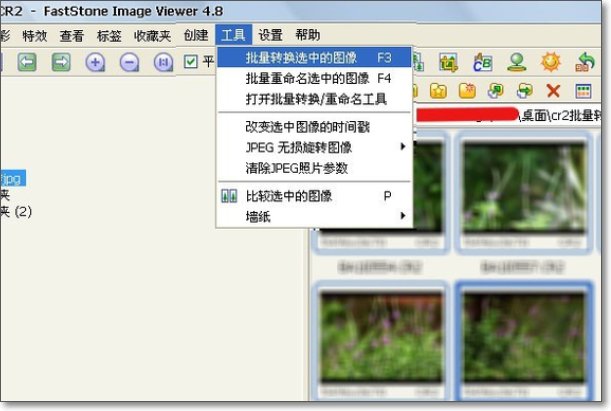Open the 帮助 menu
The image size is (611, 411).
307,35
